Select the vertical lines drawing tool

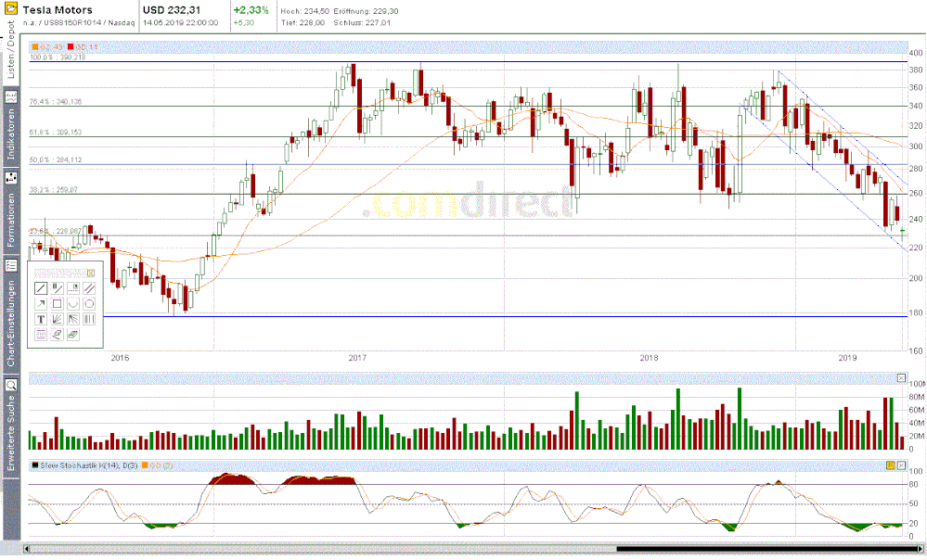pos(89,319)
